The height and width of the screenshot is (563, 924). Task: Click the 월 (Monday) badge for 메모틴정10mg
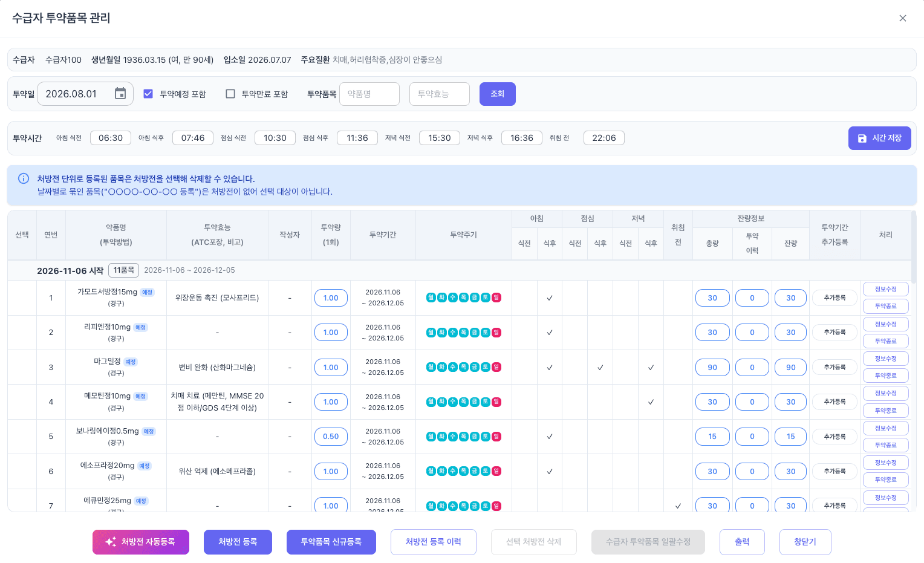click(431, 402)
